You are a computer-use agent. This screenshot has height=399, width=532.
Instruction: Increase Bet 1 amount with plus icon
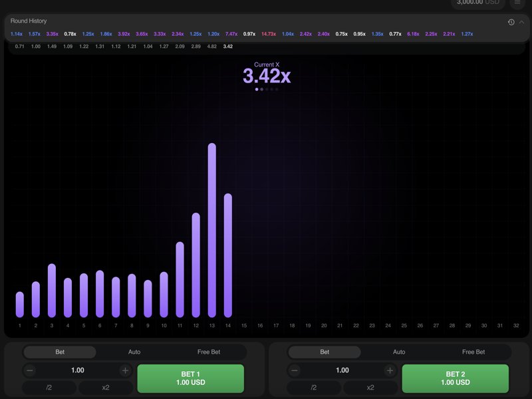click(x=125, y=370)
